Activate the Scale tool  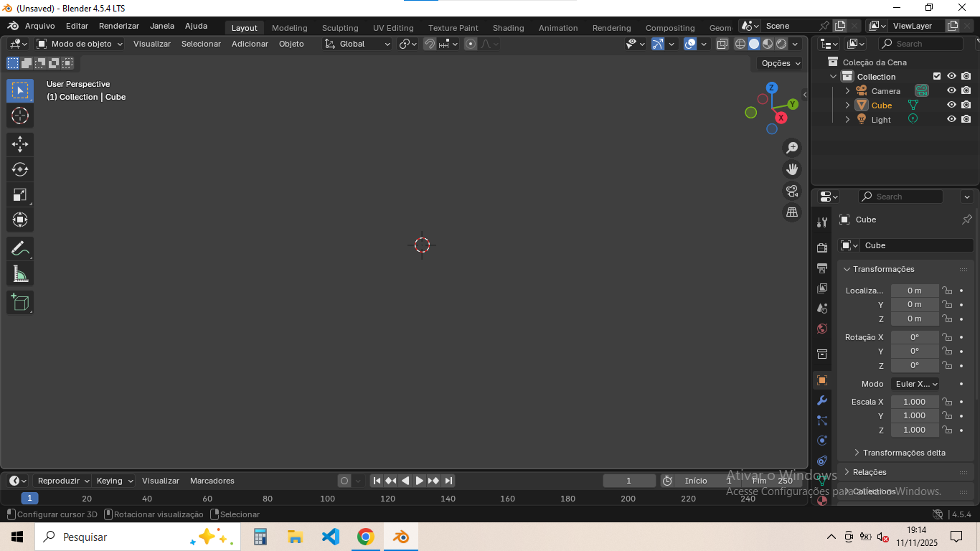pos(20,194)
